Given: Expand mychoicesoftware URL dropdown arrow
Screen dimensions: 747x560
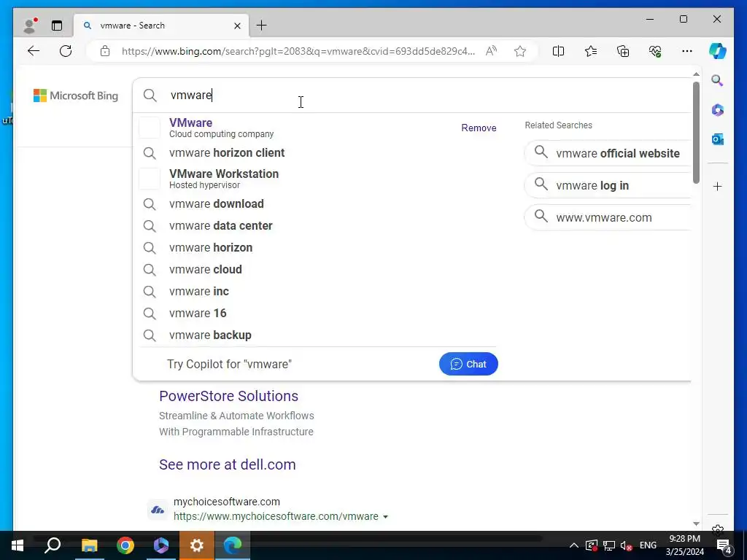Looking at the screenshot, I should point(385,517).
